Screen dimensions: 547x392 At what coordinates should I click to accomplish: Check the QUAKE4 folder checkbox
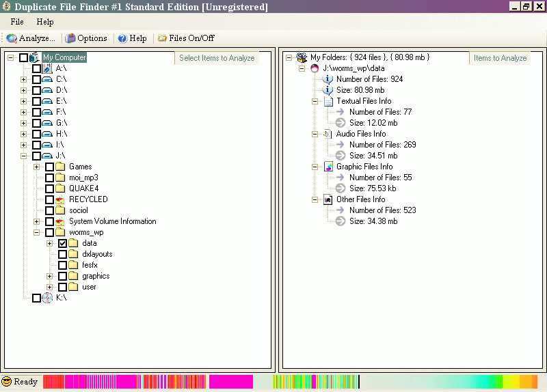pyautogui.click(x=49, y=189)
